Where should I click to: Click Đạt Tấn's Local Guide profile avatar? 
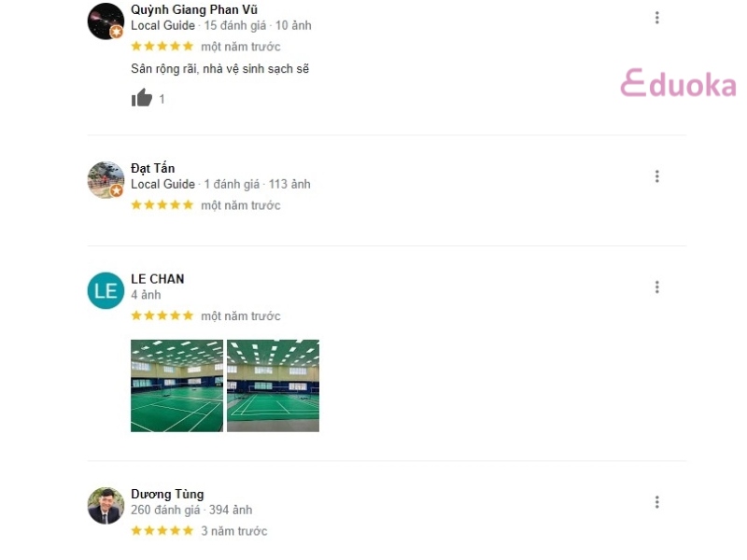106,179
